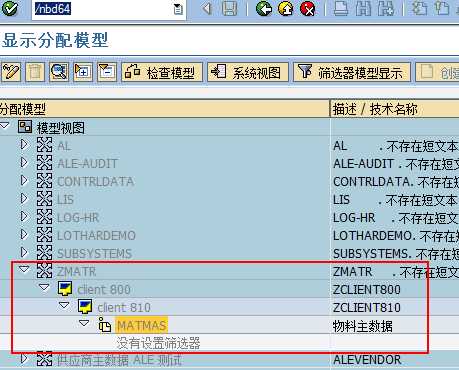This screenshot has width=459, height=370.
Task: Select the 模型视图 root icon
Action: tap(25, 127)
